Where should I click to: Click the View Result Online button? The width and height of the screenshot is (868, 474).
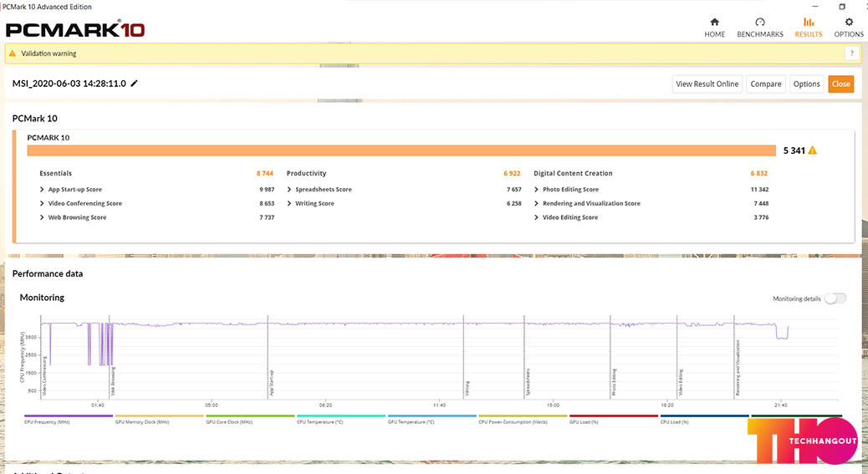tap(707, 84)
